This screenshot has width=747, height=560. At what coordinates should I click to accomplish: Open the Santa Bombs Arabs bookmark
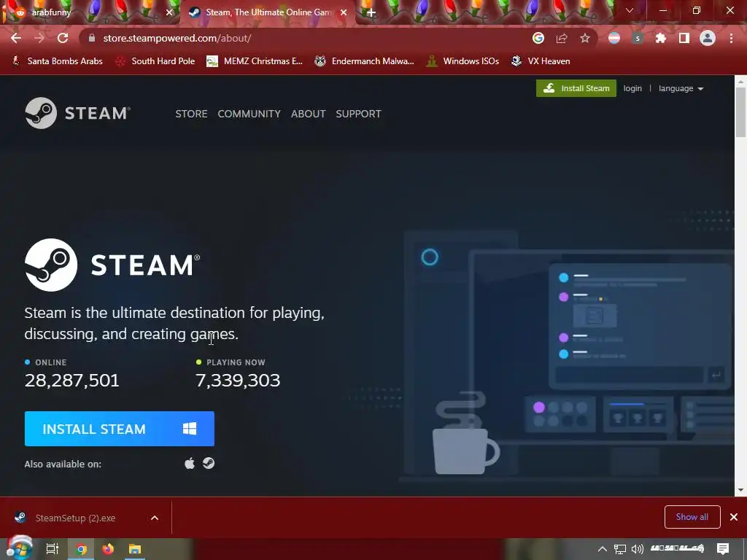tap(57, 61)
